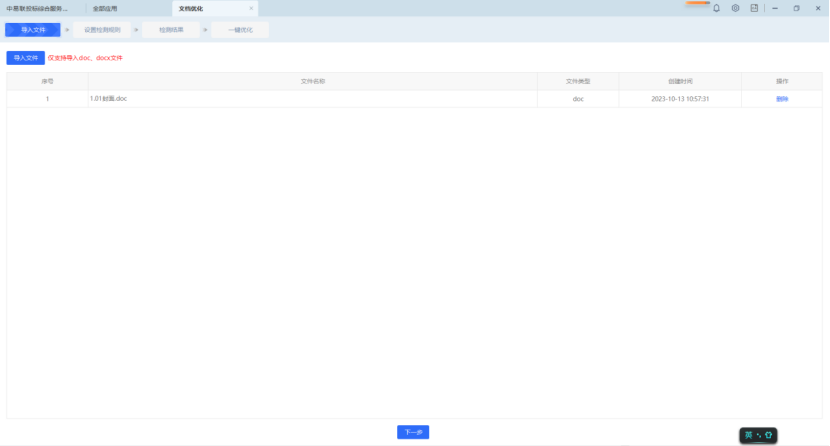Open settings via the gear icon
The width and height of the screenshot is (830, 446).
[x=735, y=8]
